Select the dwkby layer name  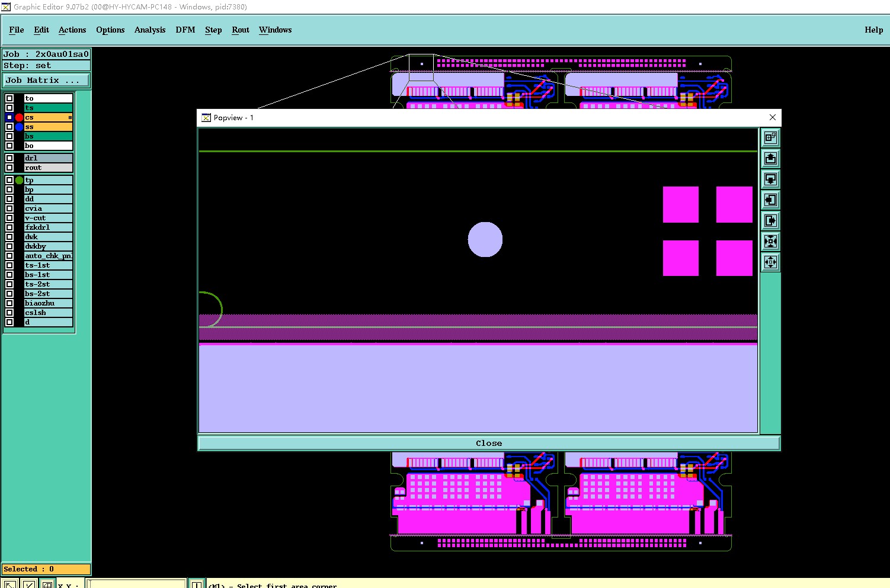click(x=48, y=246)
